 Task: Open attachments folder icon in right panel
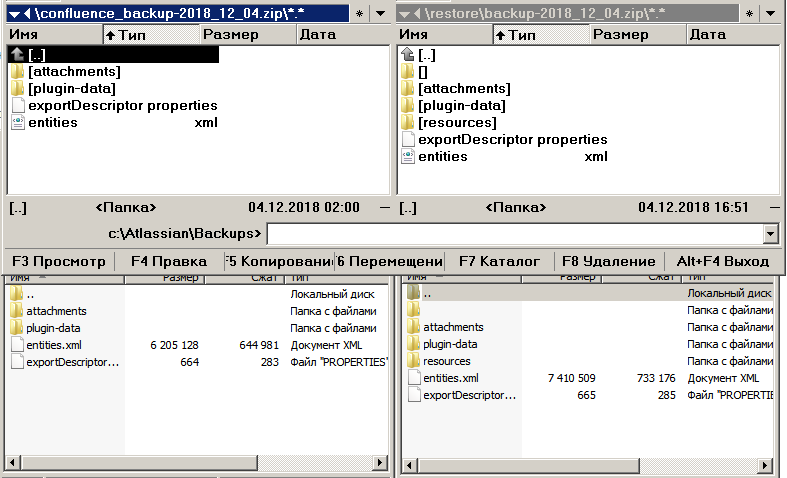(407, 88)
